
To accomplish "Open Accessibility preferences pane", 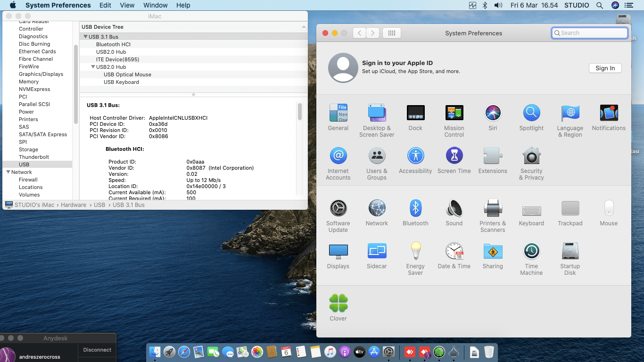I will 415,156.
